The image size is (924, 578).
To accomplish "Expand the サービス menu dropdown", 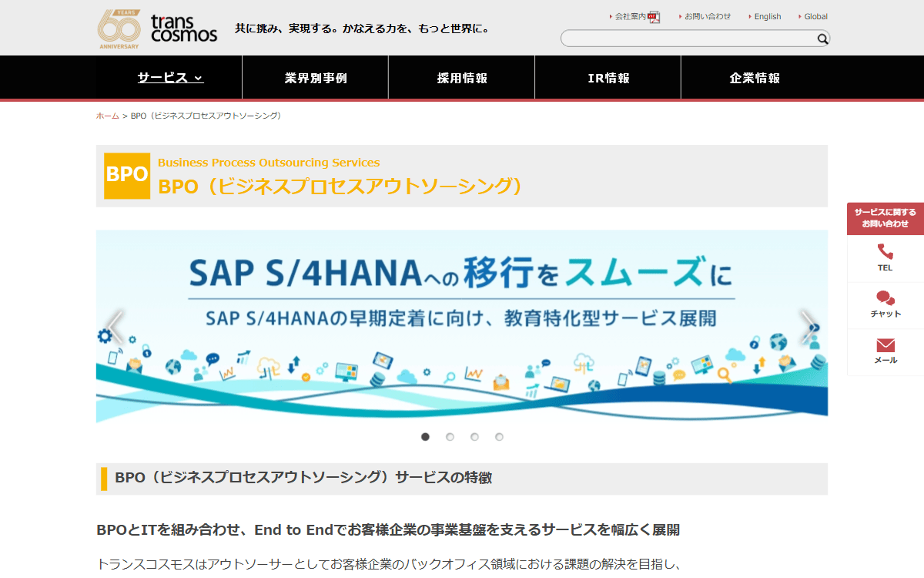I will coord(169,78).
